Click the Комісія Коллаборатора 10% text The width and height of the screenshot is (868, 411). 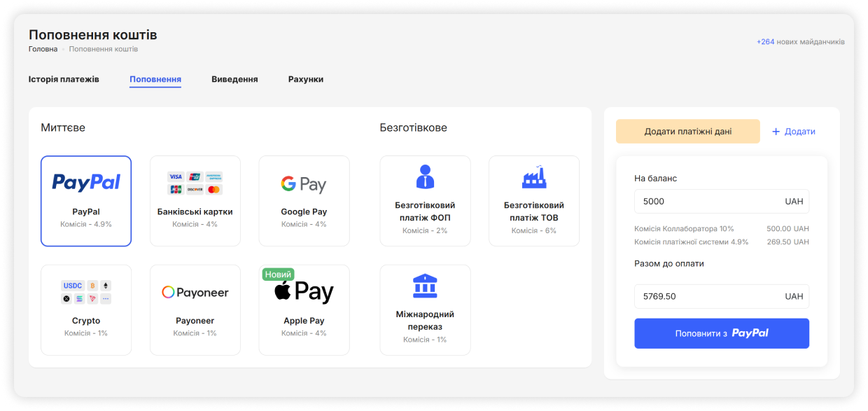pyautogui.click(x=685, y=229)
